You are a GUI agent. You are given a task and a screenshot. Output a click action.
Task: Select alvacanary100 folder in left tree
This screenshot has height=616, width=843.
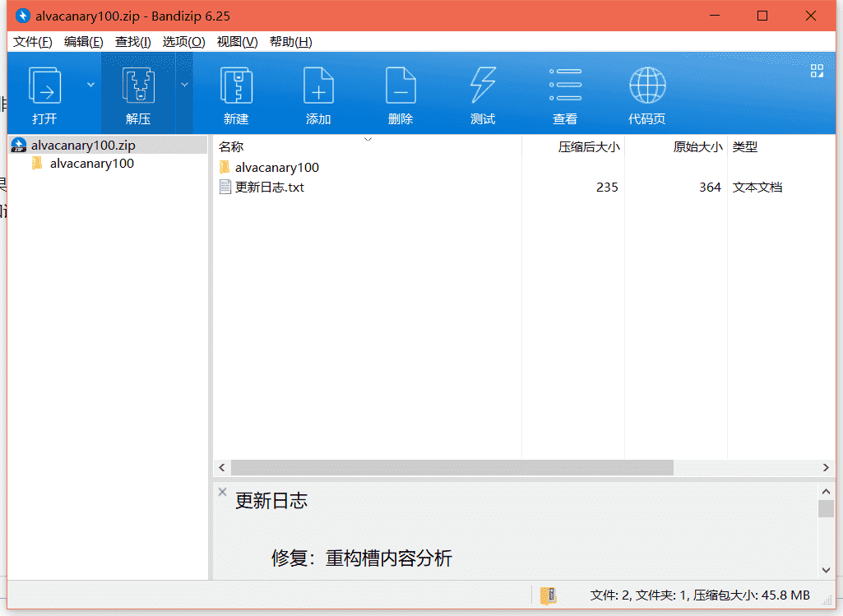coord(92,164)
